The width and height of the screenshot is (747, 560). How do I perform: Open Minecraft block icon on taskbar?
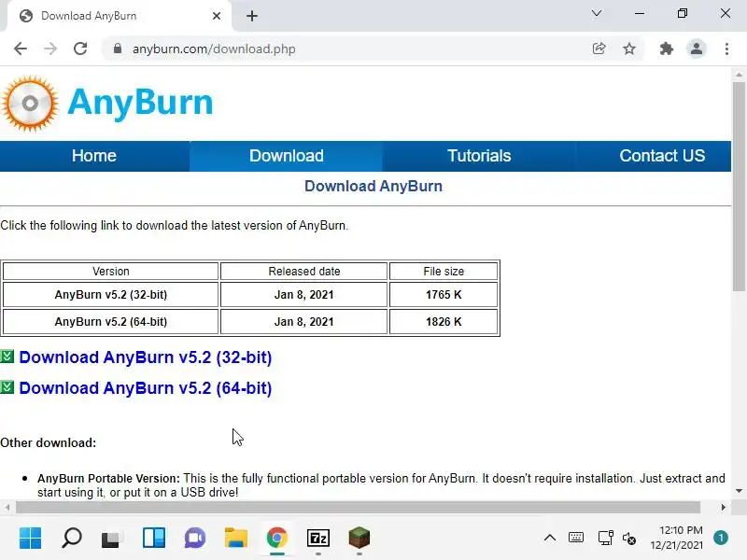pyautogui.click(x=359, y=539)
